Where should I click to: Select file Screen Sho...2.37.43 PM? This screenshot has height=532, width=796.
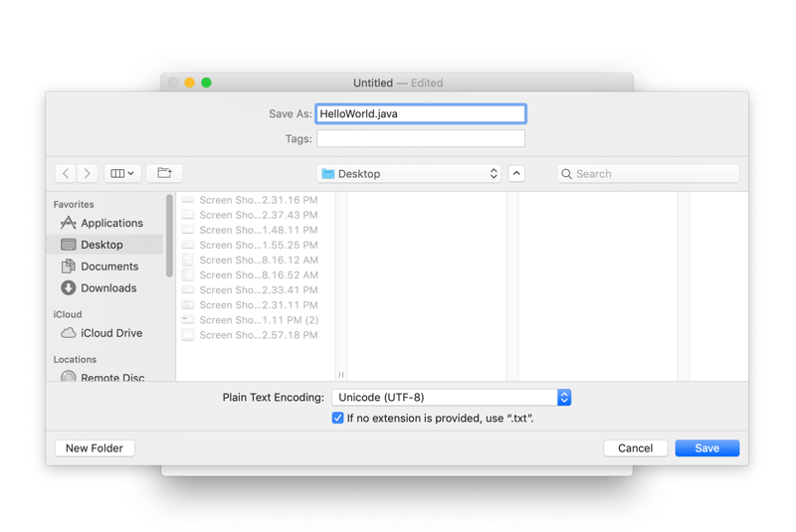pos(256,215)
